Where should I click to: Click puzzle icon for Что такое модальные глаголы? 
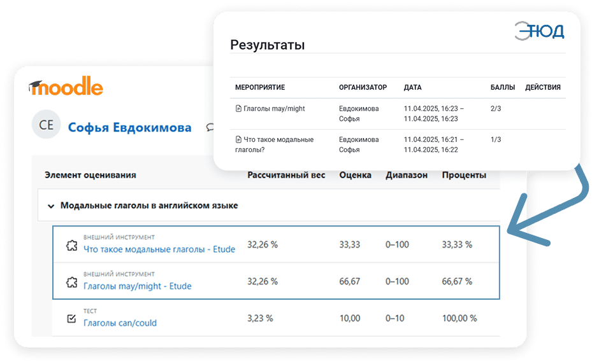point(72,244)
